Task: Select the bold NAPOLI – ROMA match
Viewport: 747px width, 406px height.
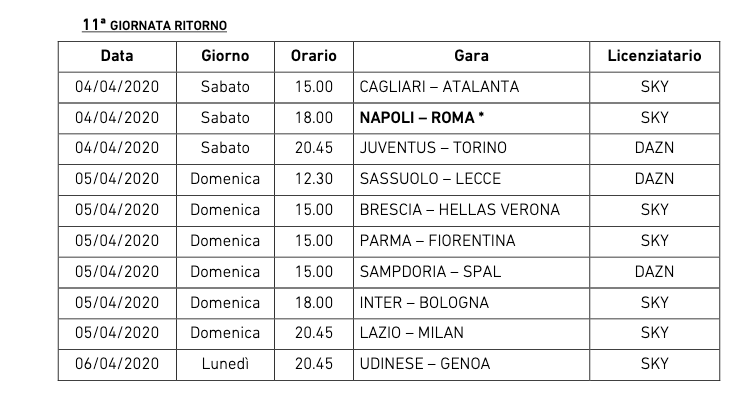Action: 422,117
